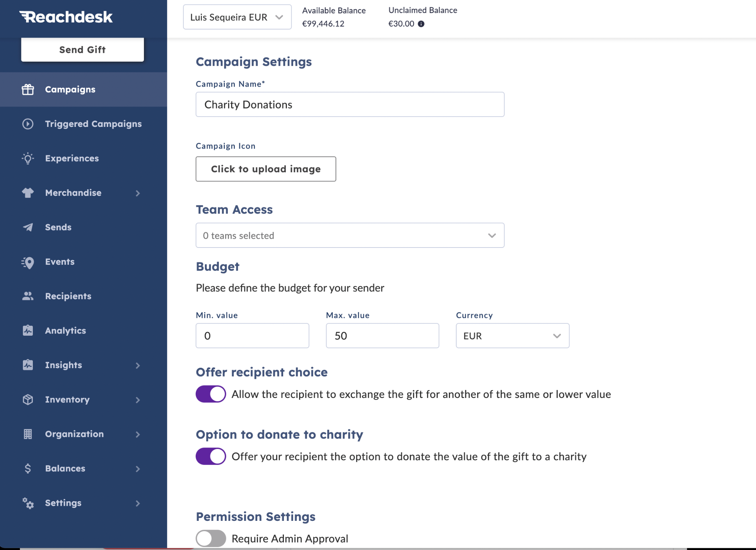Open the Luis Sequeira EUR account dropdown
The width and height of the screenshot is (756, 550).
[237, 17]
